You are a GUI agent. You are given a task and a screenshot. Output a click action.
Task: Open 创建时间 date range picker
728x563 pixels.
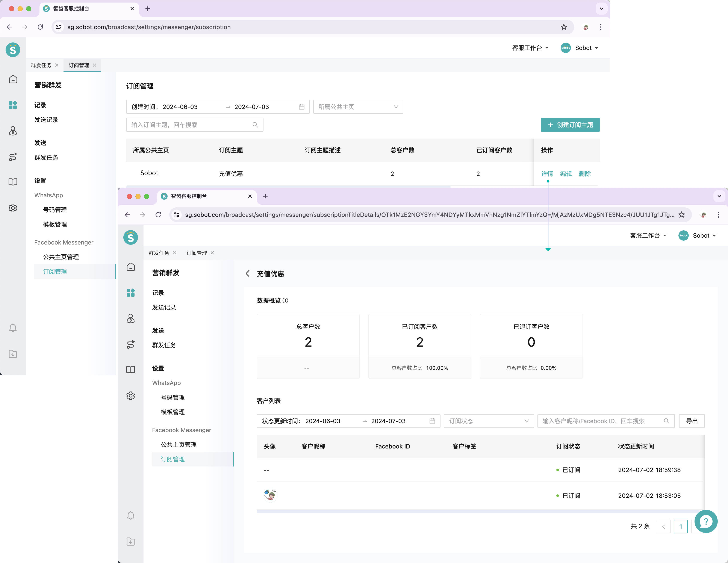[x=218, y=107]
